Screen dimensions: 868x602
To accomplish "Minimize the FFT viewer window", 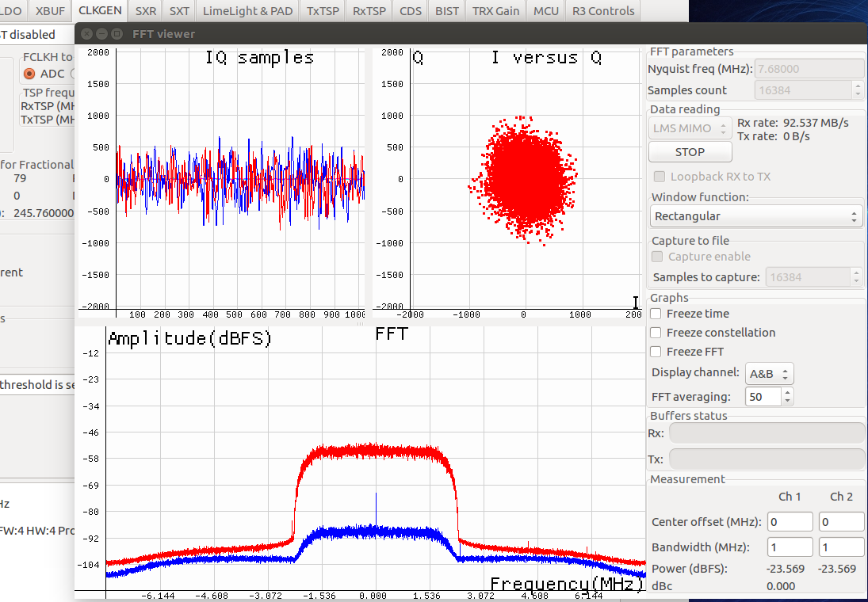I will [101, 34].
